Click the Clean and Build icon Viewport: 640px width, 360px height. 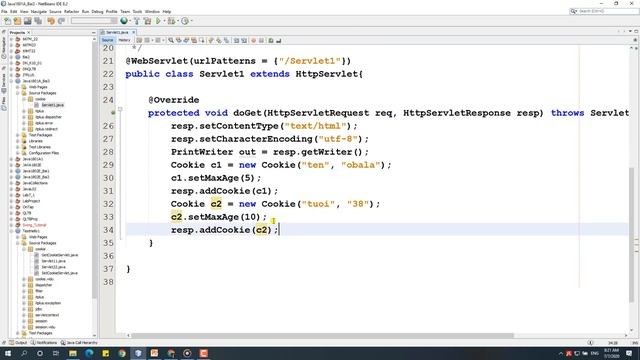coord(147,21)
